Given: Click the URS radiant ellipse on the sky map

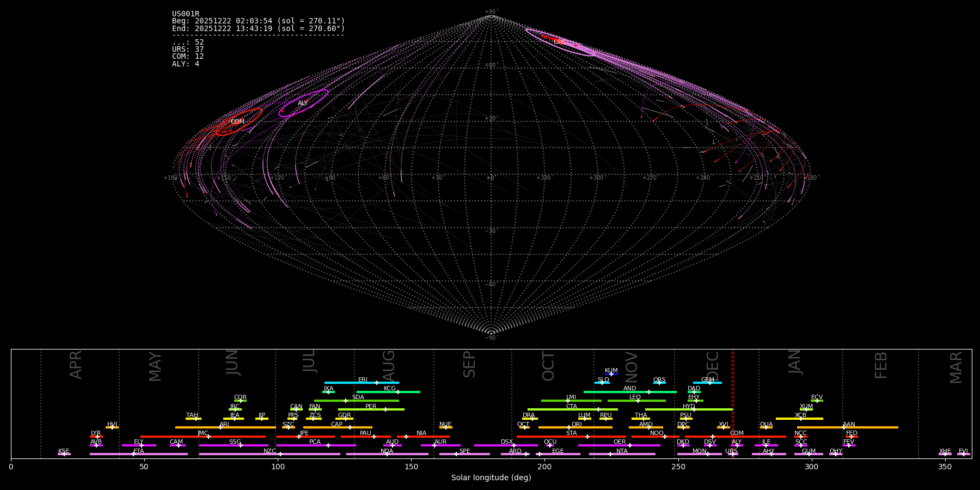Looking at the screenshot, I should point(561,42).
